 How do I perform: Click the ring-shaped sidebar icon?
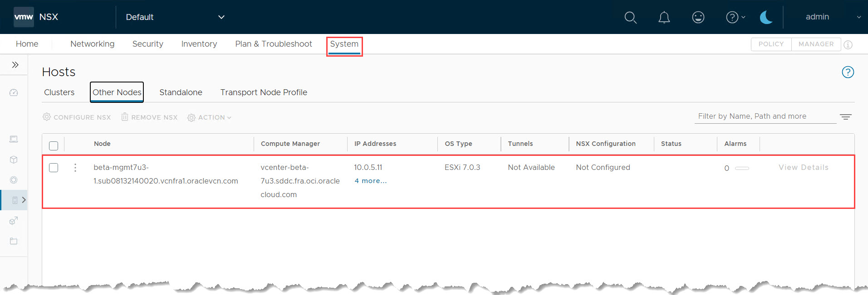14,180
